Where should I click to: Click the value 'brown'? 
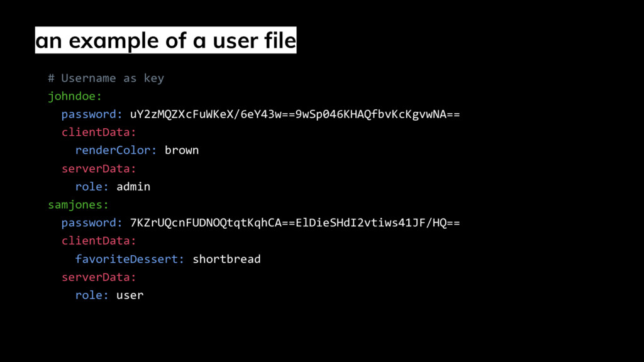click(182, 150)
